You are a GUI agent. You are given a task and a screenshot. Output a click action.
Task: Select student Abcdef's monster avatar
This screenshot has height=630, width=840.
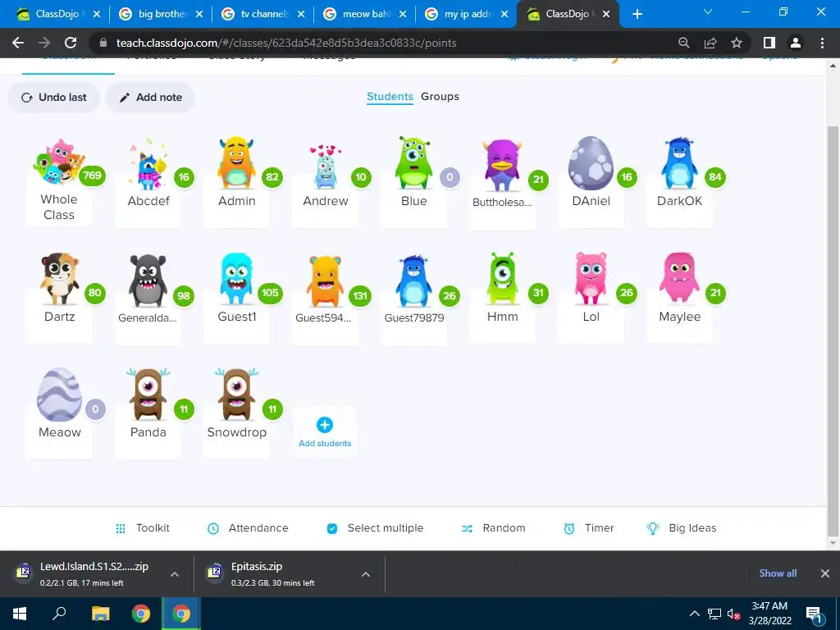coord(148,165)
